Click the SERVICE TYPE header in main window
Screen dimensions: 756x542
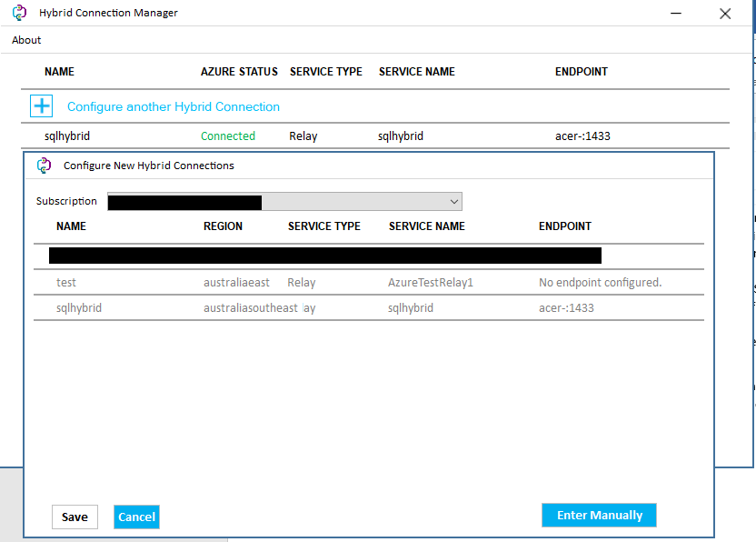click(x=326, y=72)
